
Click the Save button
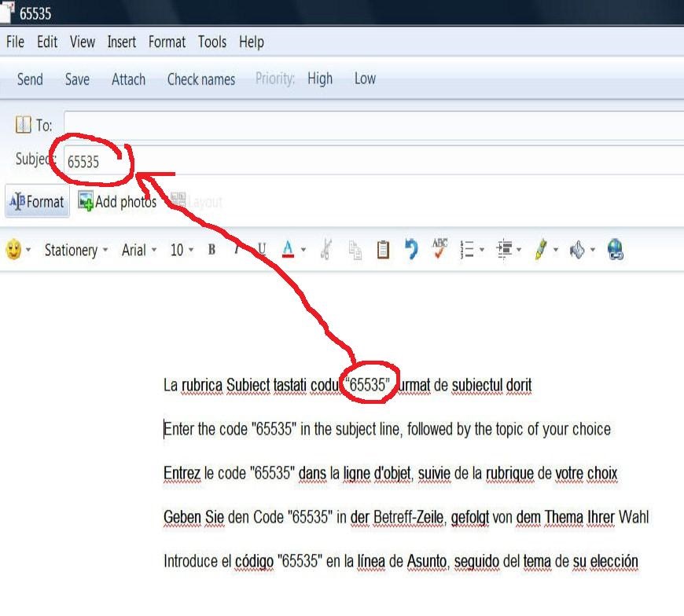click(77, 79)
